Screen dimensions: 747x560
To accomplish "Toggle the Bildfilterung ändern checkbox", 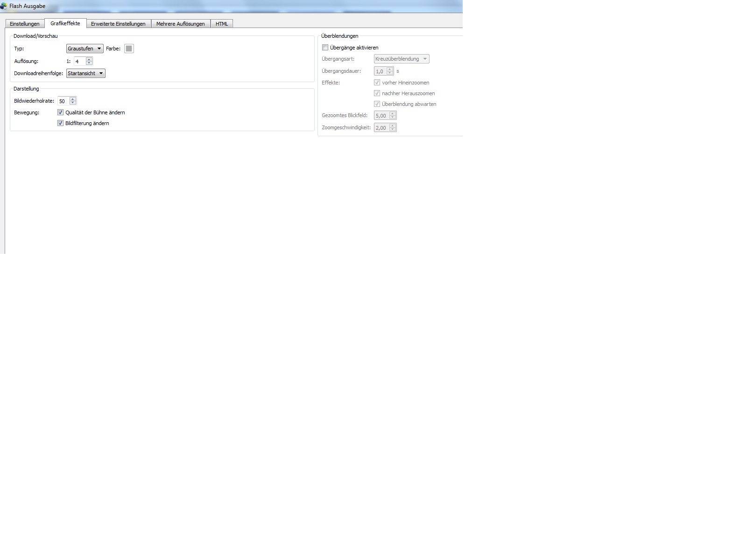I will point(60,123).
